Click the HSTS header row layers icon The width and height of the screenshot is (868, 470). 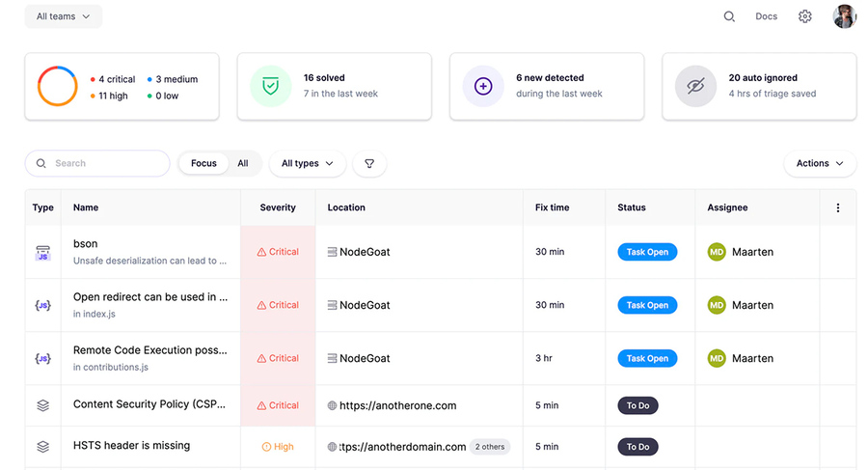coord(42,447)
